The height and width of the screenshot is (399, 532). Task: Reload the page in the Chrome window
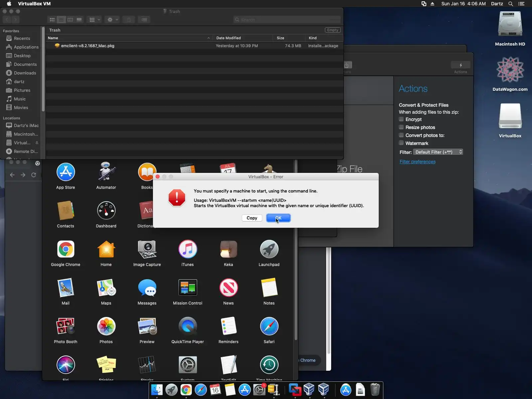click(34, 175)
